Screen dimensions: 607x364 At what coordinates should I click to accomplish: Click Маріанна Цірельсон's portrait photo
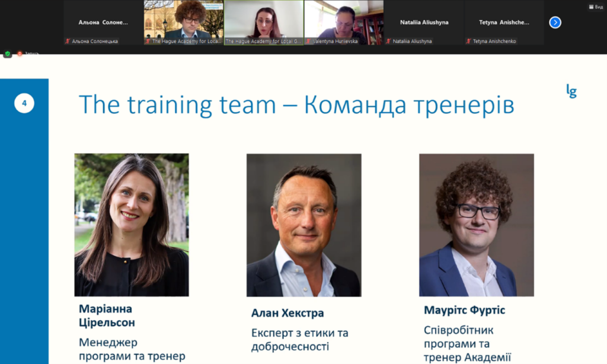click(x=132, y=225)
